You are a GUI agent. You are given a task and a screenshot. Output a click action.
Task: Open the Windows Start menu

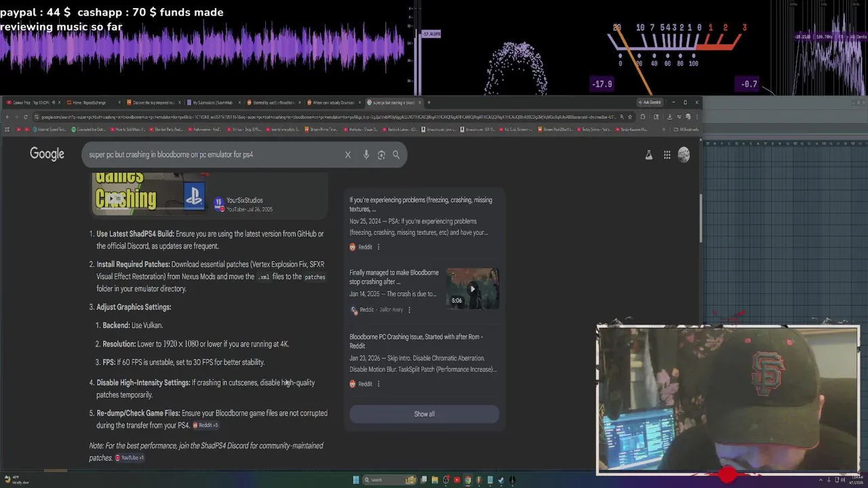(356, 480)
